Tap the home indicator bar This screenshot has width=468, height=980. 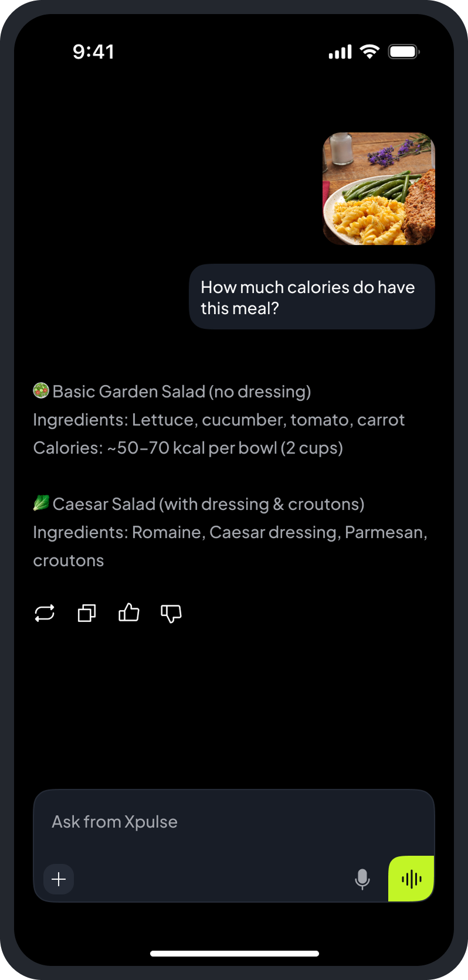pyautogui.click(x=235, y=954)
